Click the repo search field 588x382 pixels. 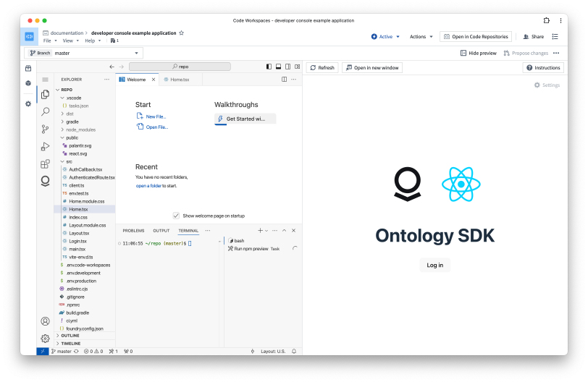pos(180,67)
